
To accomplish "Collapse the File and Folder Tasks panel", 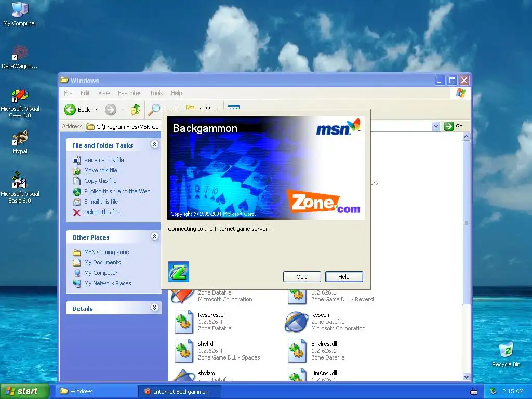I will coord(154,144).
